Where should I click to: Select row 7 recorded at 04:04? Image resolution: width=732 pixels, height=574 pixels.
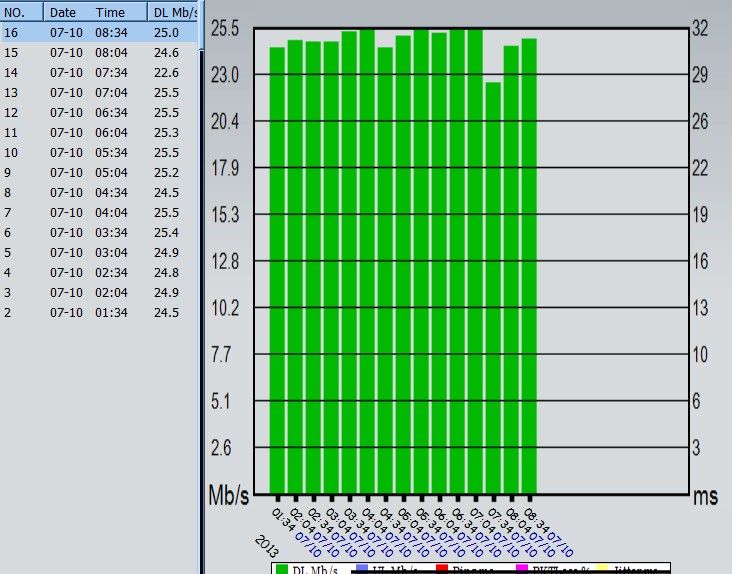pos(99,213)
